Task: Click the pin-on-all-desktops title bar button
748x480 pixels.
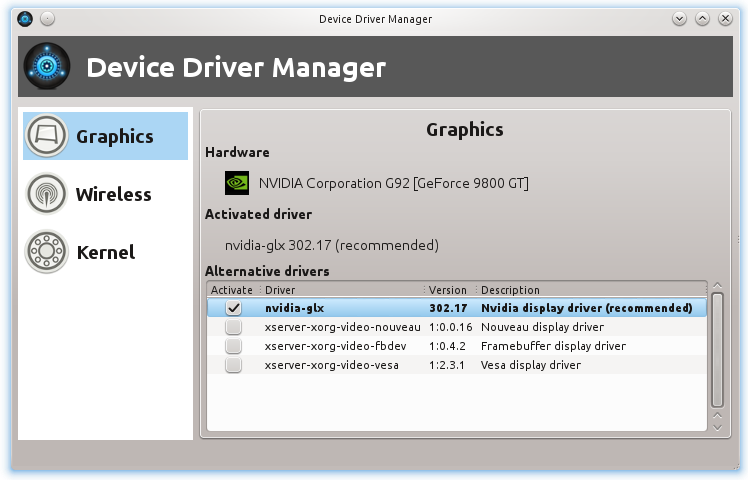Action: tap(47, 19)
